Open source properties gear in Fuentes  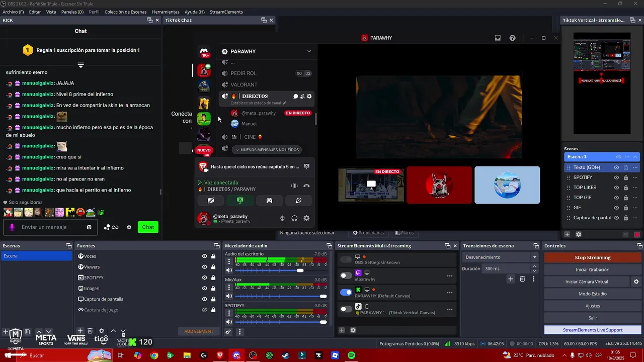tap(102, 331)
